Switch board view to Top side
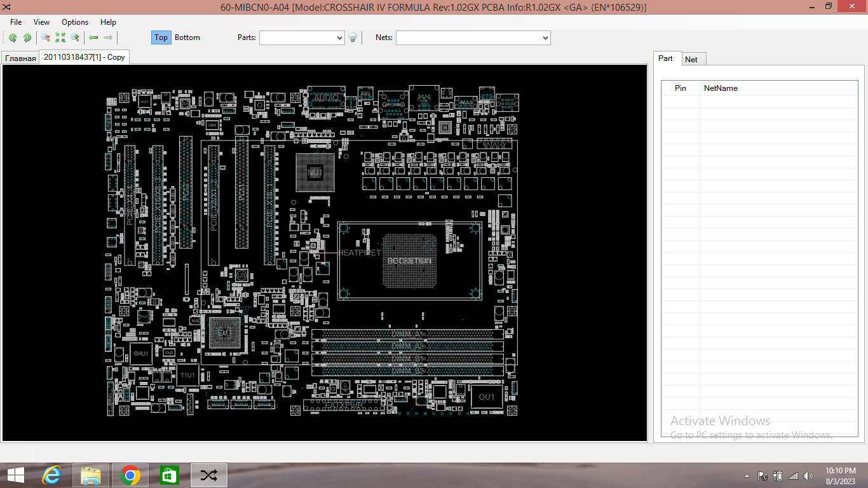The width and height of the screenshot is (868, 488). pos(161,37)
